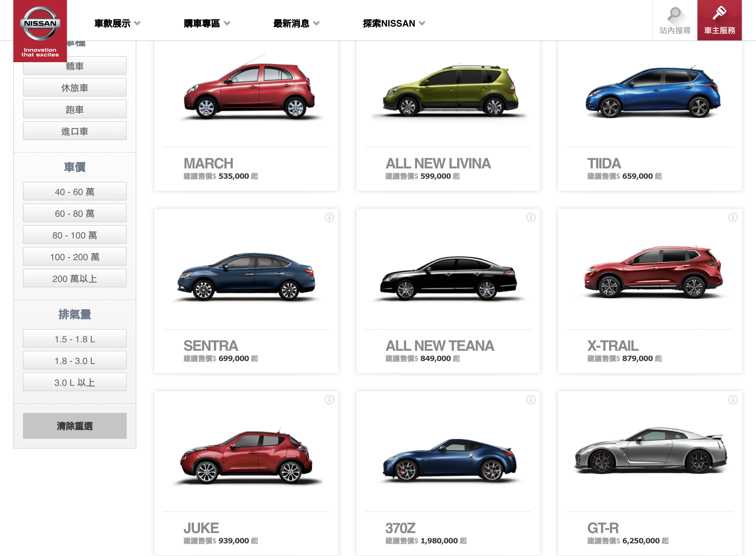The image size is (756, 556).
Task: Click the $ 879,000 起 price text
Action: pos(639,358)
